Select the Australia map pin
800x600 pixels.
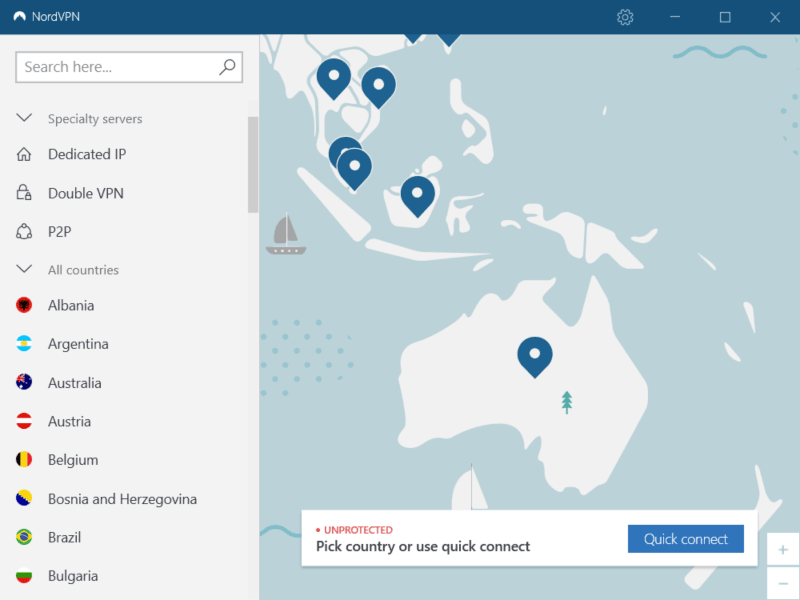point(535,354)
